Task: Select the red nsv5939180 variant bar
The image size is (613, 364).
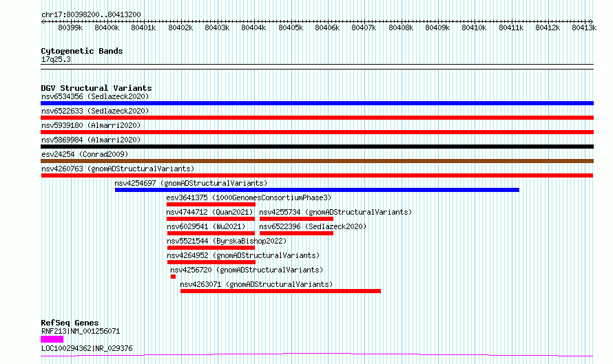Action: point(317,132)
